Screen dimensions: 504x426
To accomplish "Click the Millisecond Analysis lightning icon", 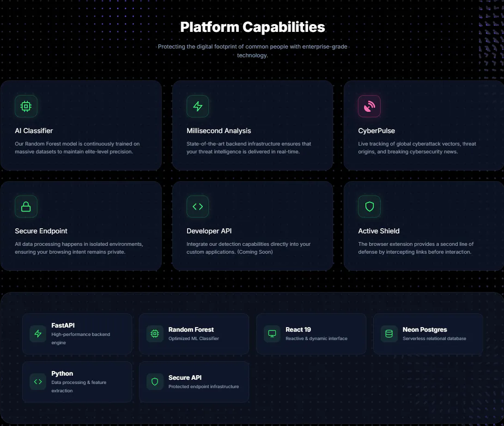I will [x=198, y=106].
